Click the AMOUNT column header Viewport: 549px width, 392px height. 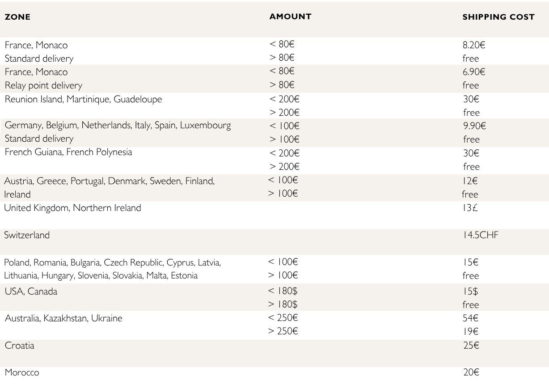tap(290, 17)
